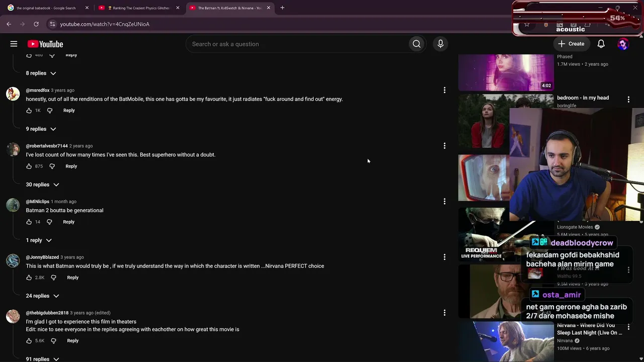Open the notifications bell
Viewport: 644px width, 362px height.
pyautogui.click(x=601, y=44)
